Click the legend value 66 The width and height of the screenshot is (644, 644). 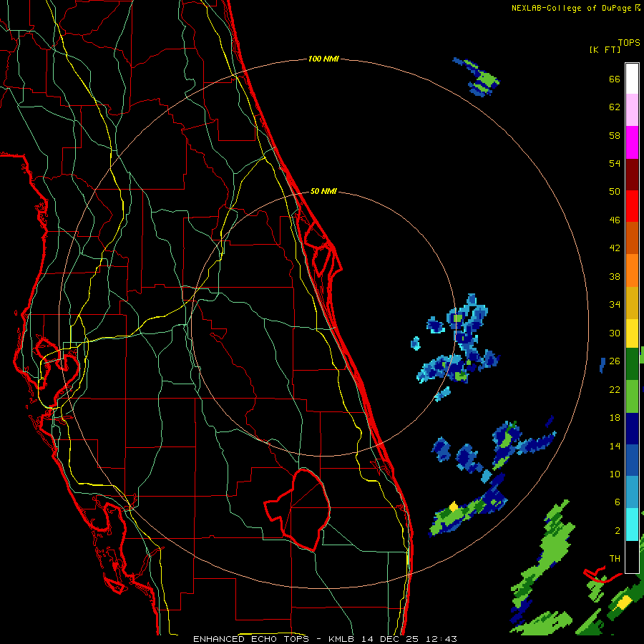[615, 79]
